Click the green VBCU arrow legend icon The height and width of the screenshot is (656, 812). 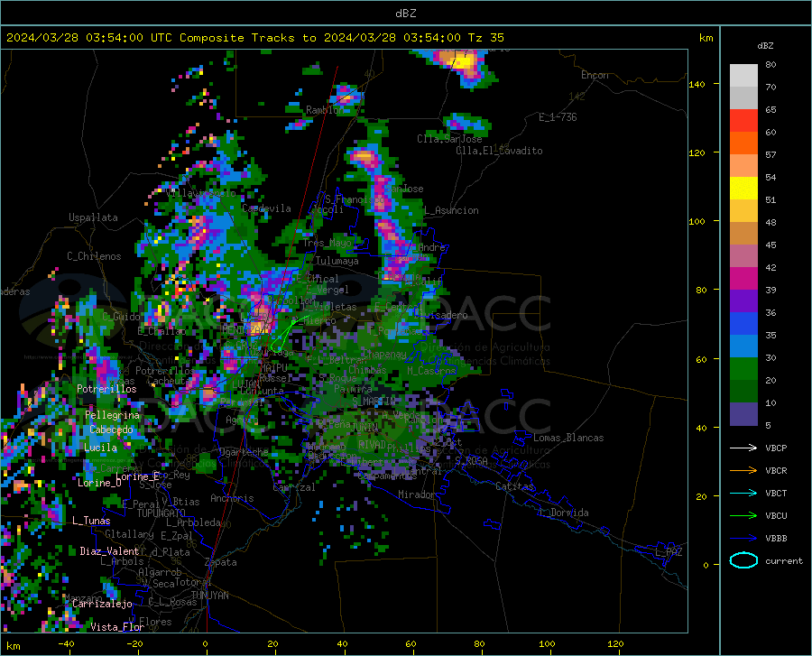(743, 516)
